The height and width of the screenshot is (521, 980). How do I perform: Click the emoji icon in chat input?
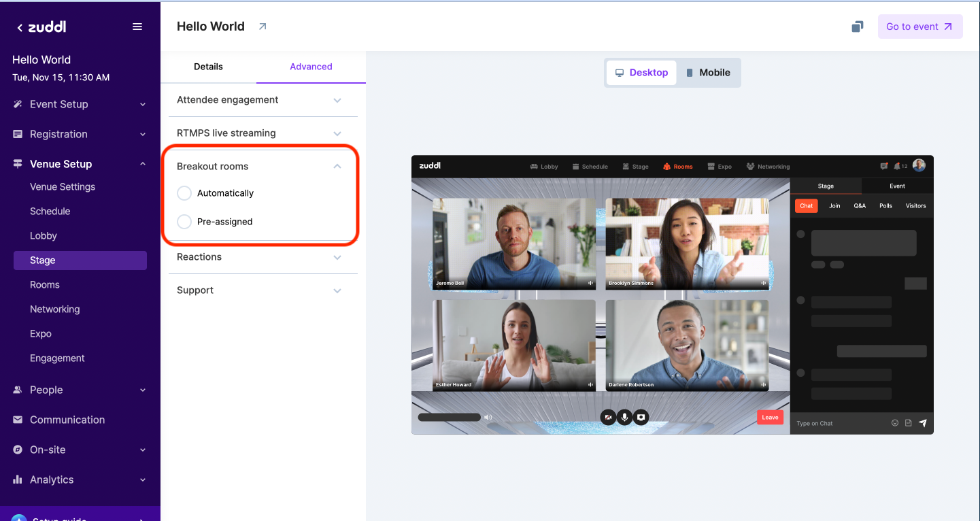tap(895, 423)
